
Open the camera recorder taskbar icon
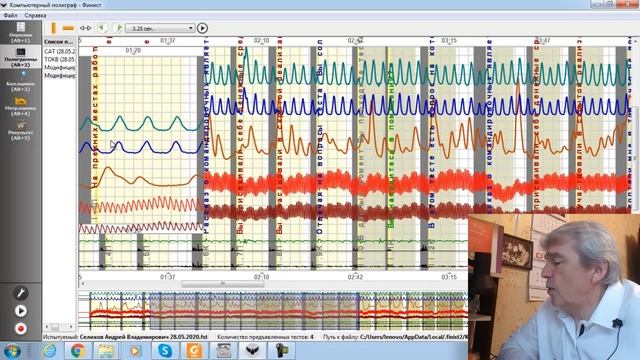(281, 351)
